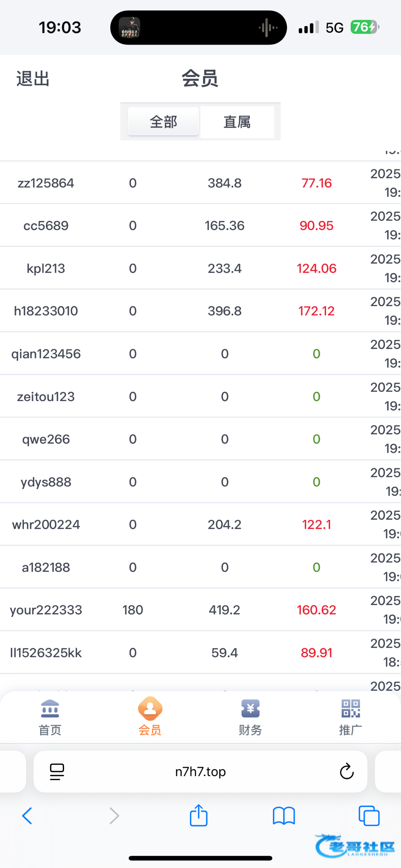Tap the Safari share icon
This screenshot has height=868, width=401.
click(199, 816)
